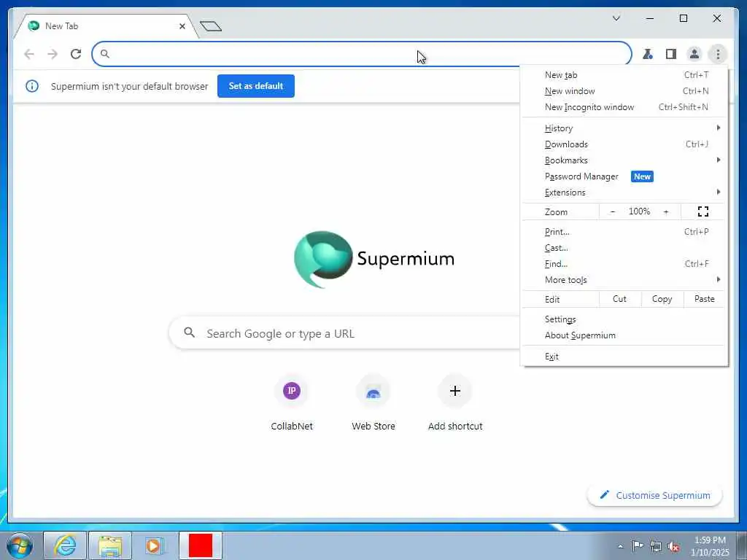Image resolution: width=747 pixels, height=560 pixels.
Task: Click the info icon in the default browser bar
Action: pos(32,86)
